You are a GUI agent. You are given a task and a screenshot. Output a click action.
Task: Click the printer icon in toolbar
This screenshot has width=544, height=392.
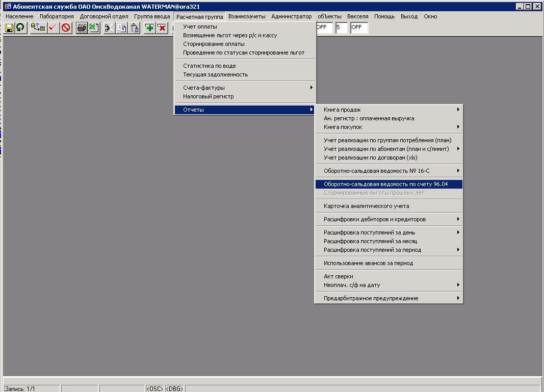click(82, 28)
